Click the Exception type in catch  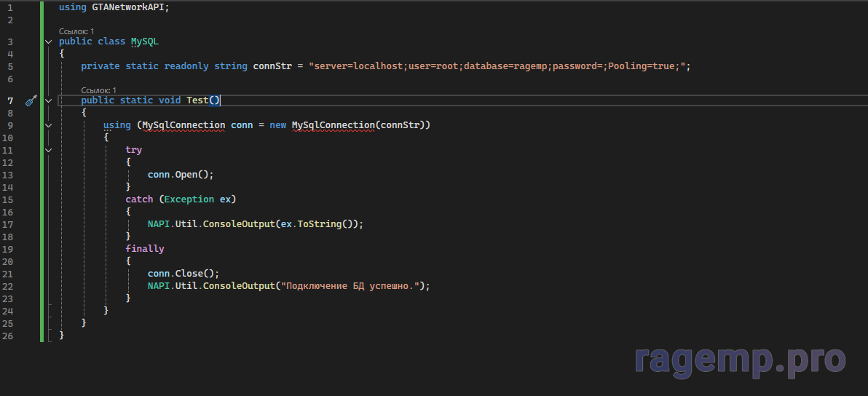pos(189,199)
